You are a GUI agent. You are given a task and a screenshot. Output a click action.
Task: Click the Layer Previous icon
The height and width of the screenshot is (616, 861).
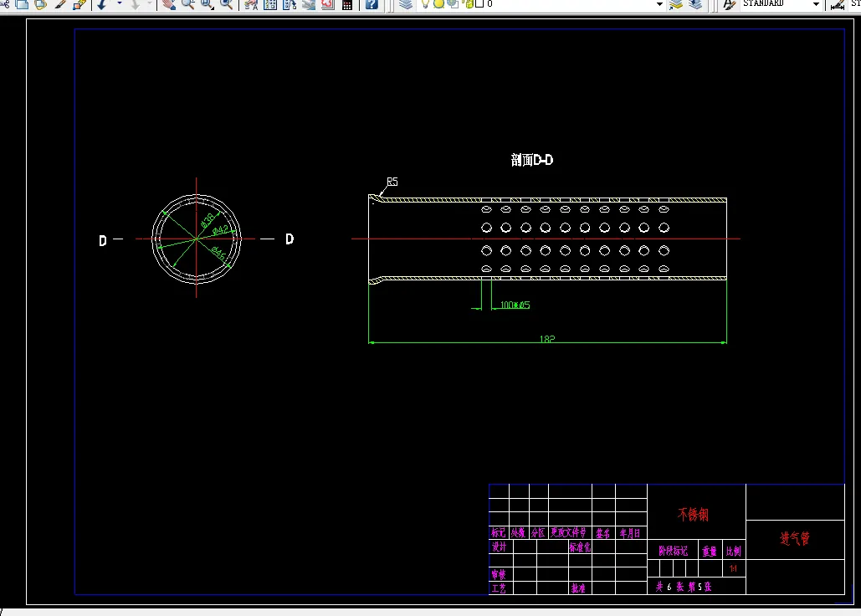[x=695, y=4]
